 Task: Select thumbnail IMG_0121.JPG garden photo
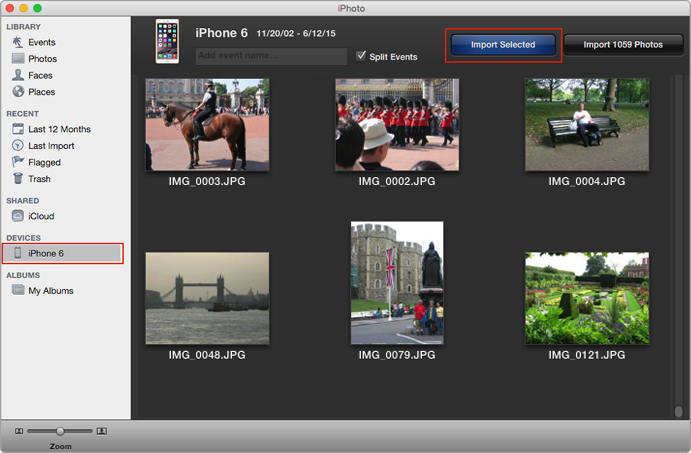tap(587, 298)
